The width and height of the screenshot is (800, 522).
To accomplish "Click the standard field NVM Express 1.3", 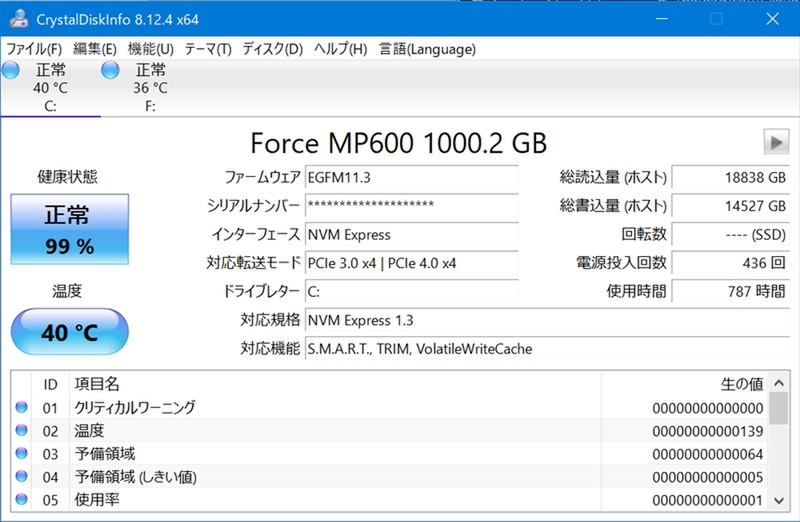I will tap(547, 320).
